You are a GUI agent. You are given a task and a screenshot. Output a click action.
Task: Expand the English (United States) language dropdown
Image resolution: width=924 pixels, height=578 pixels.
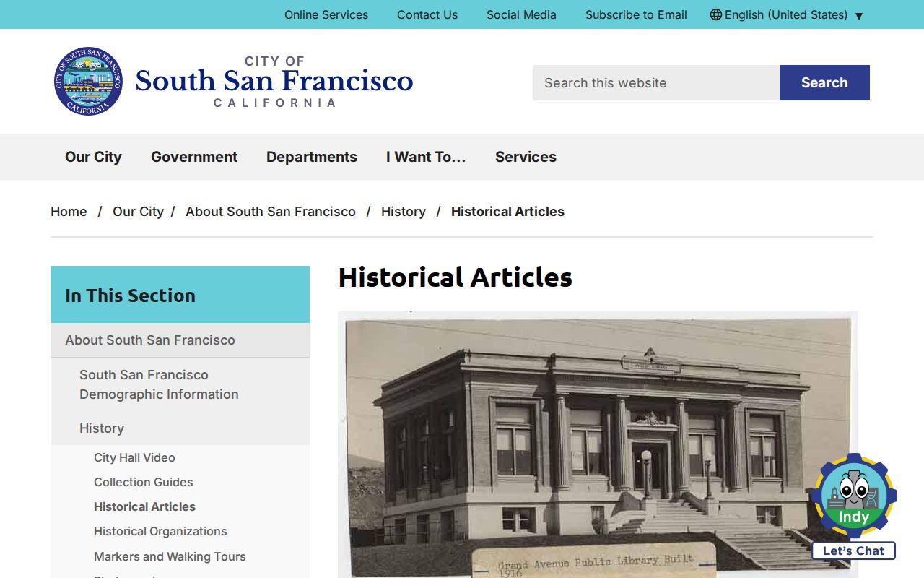(787, 14)
